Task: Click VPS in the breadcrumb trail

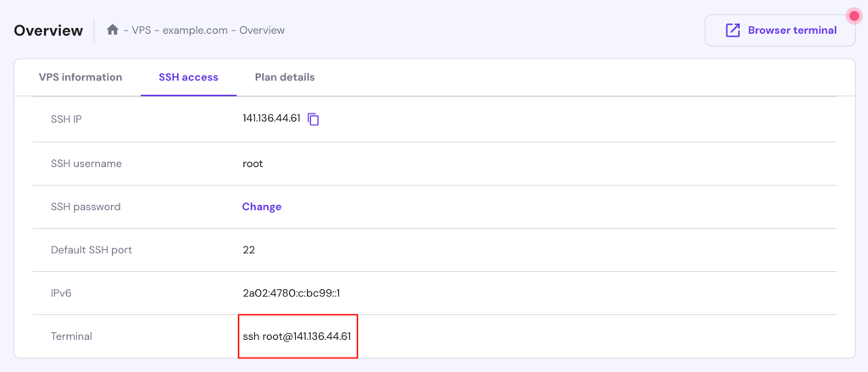Action: 142,31
